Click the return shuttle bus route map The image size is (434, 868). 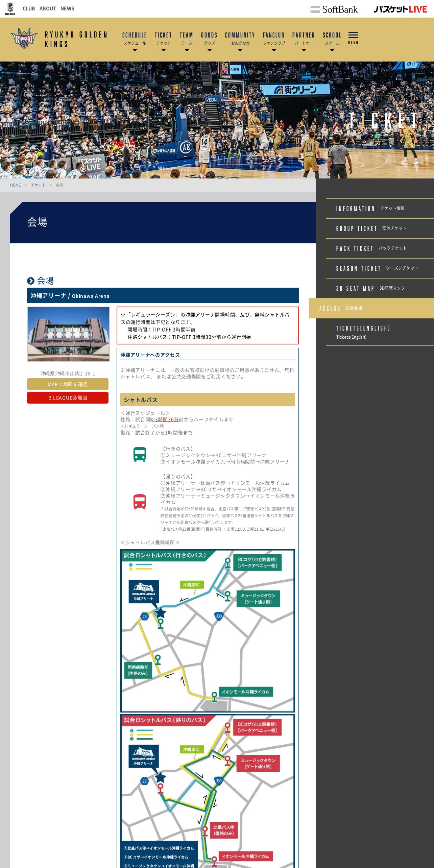[x=208, y=791]
